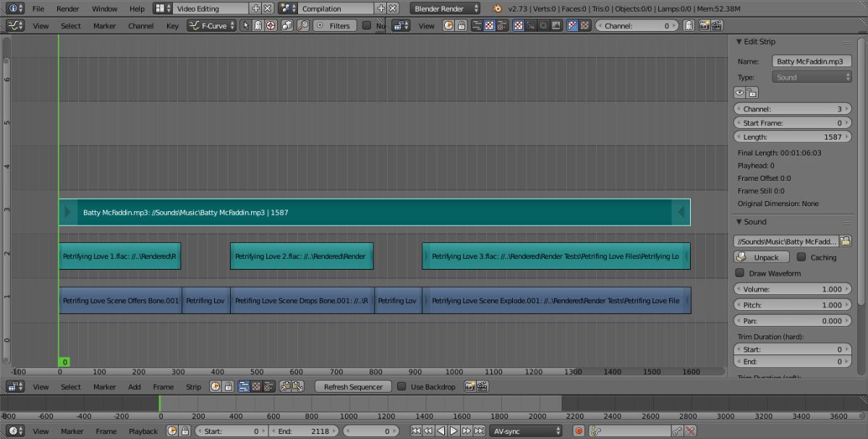This screenshot has height=439, width=868.
Task: Select Sequencer and Preview combined mode in bottom header
Action: pyautogui.click(x=268, y=387)
